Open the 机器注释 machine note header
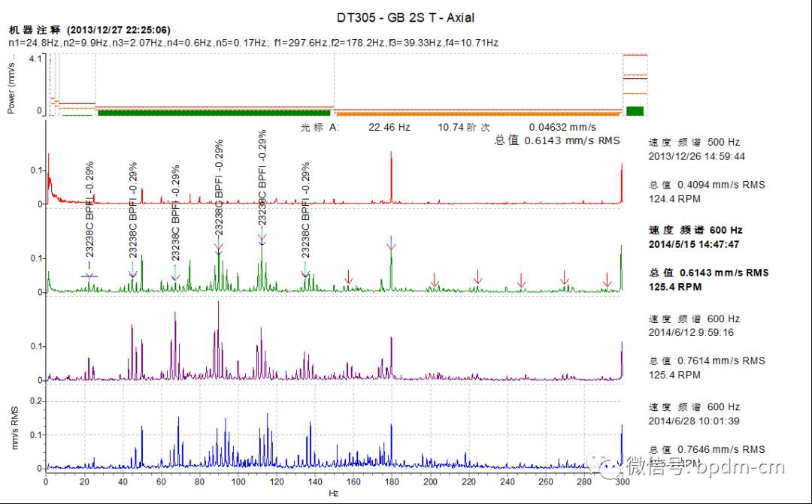This screenshot has width=812, height=504. 35,30
